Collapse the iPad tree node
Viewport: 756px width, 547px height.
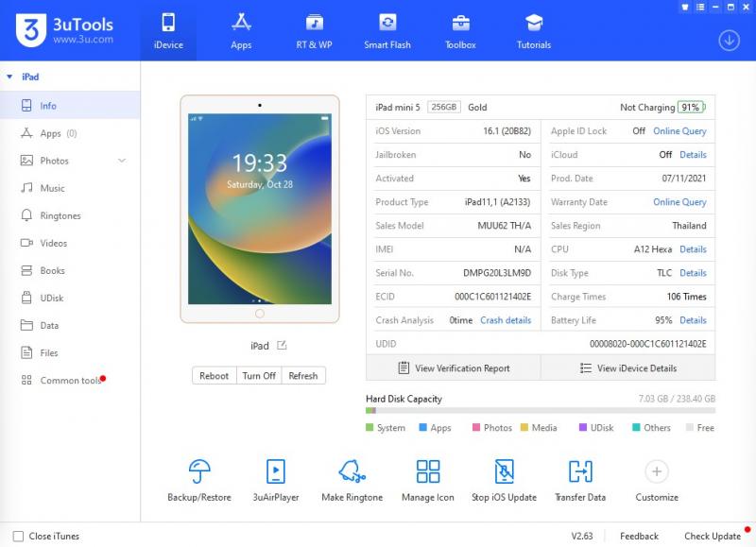9,77
